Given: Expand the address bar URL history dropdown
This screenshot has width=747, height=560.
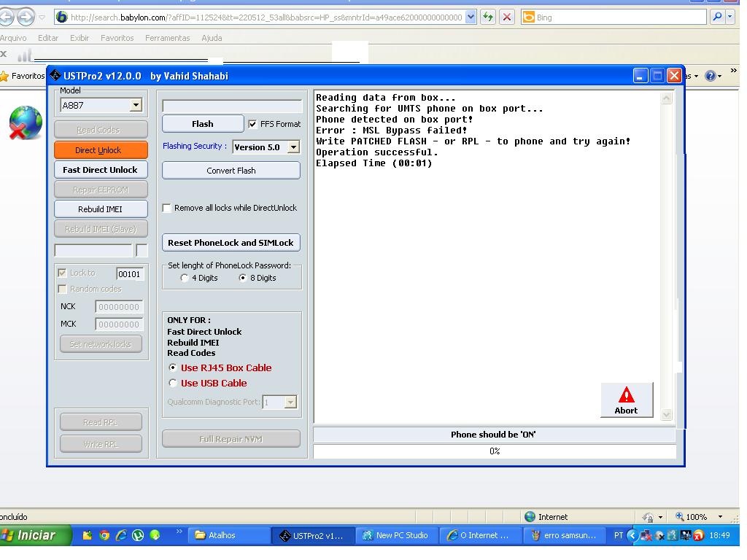Looking at the screenshot, I should 471,17.
